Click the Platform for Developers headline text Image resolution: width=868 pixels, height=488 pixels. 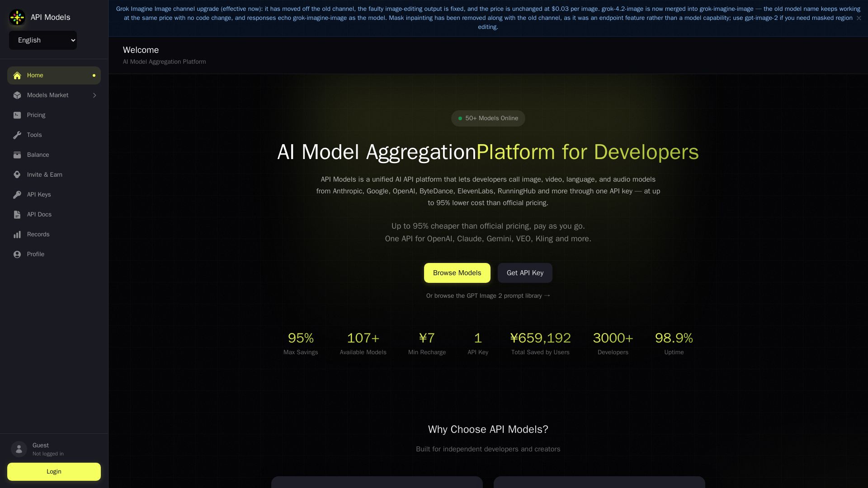(588, 152)
